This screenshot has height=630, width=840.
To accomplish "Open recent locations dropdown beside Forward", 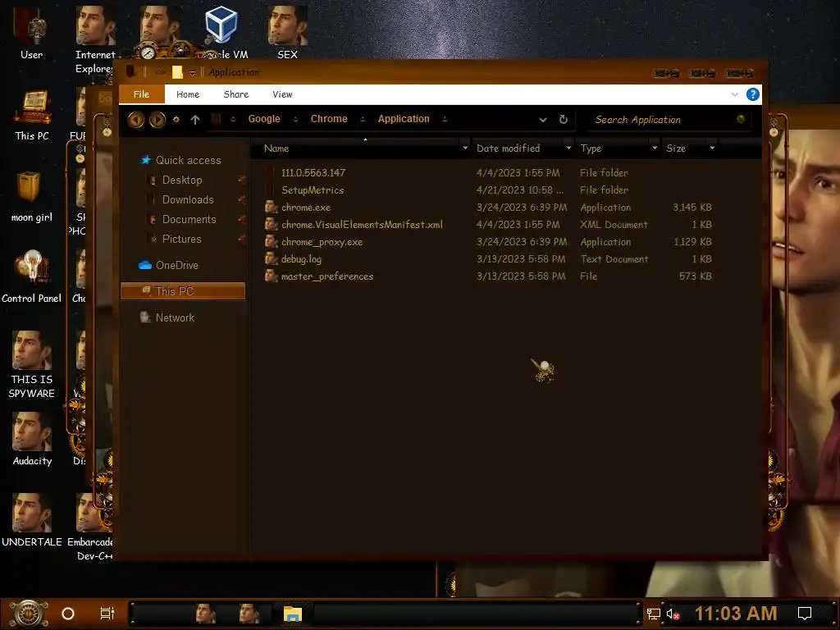I will [x=176, y=120].
